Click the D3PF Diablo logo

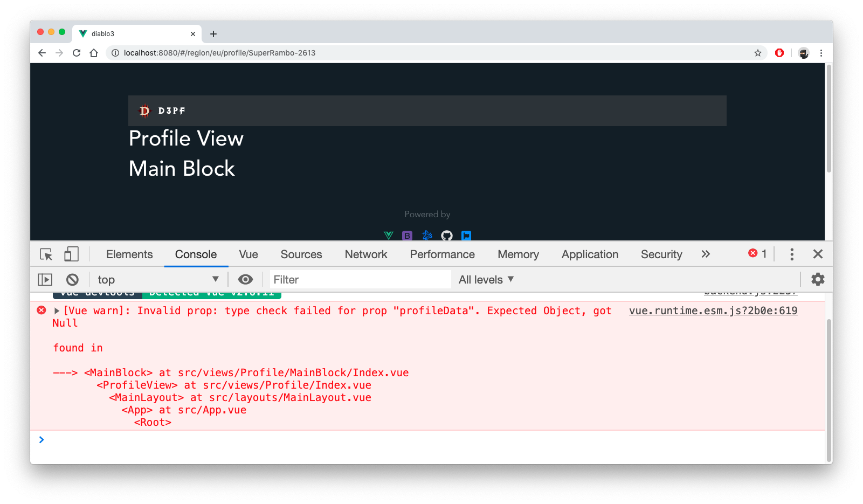(144, 111)
